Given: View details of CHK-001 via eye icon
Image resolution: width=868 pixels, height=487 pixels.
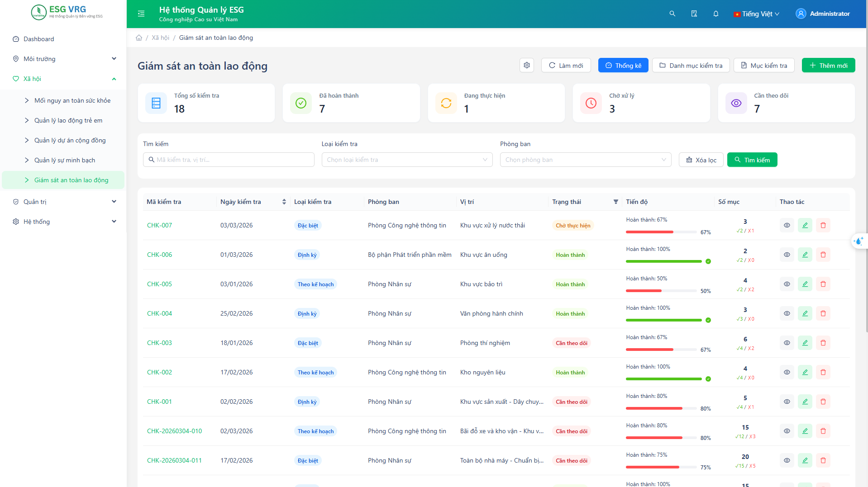Looking at the screenshot, I should tap(787, 402).
